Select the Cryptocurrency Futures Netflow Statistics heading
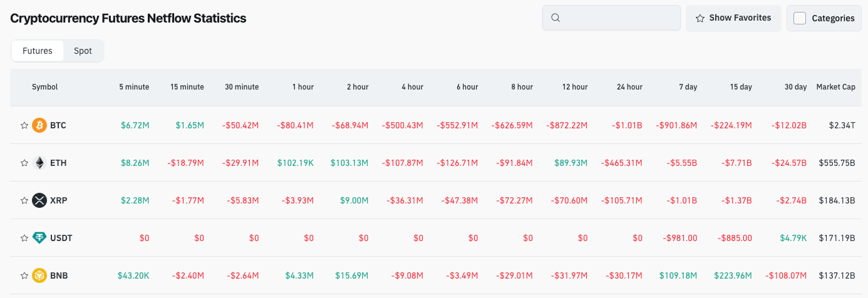868x298 pixels. pos(128,18)
